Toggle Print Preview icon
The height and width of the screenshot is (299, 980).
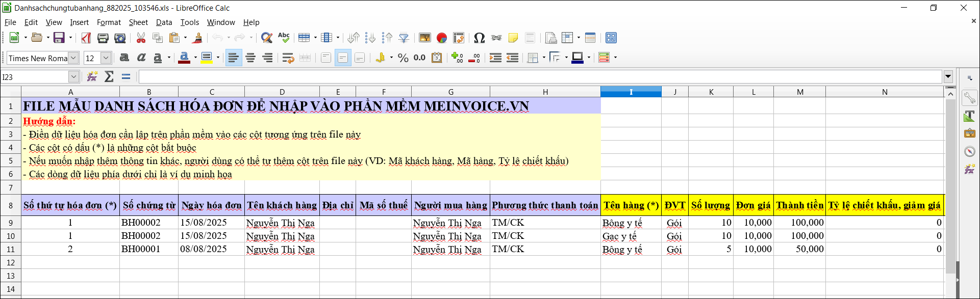pos(120,38)
